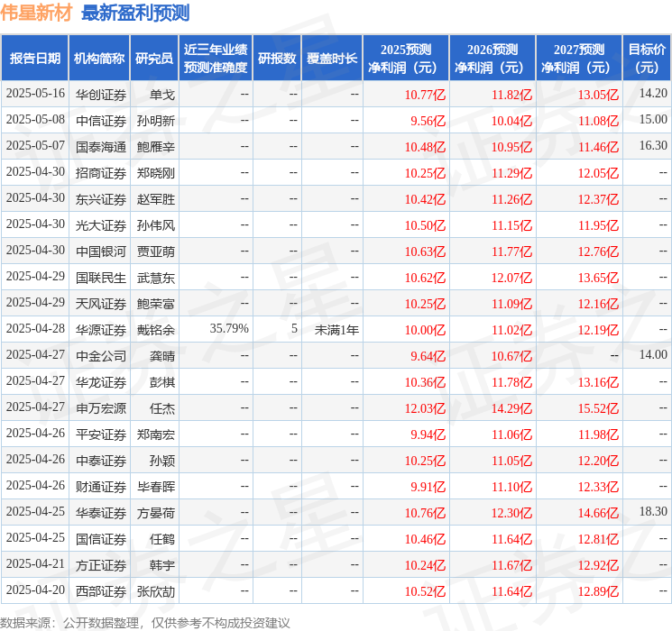This screenshot has width=672, height=631.
Task: Select the 东兴证券 institution cell
Action: tap(101, 199)
